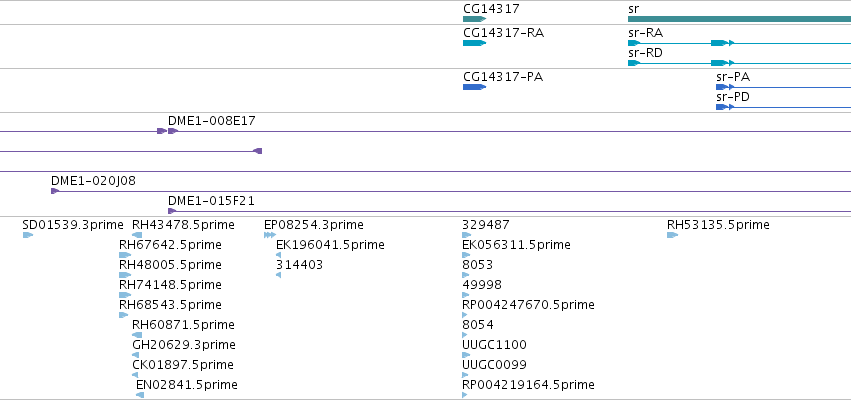This screenshot has height=400, width=851.
Task: Click the CG14317-RA transcript arrow
Action: pyautogui.click(x=474, y=43)
